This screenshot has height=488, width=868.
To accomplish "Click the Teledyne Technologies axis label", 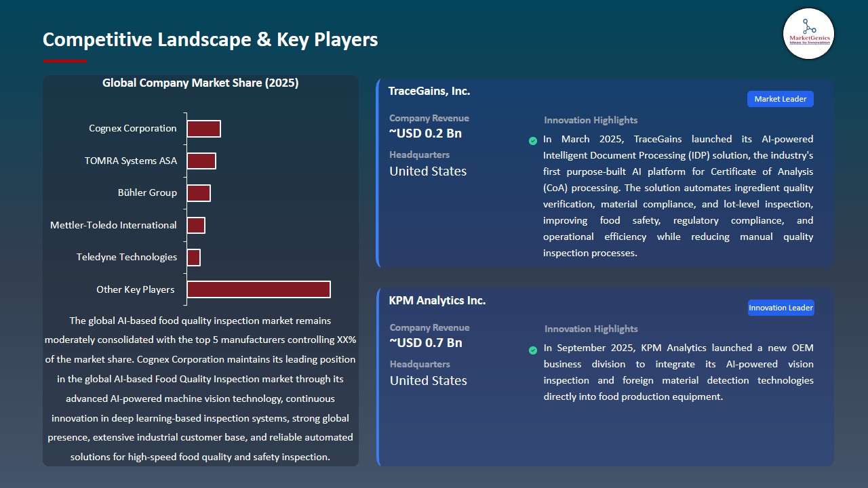I will coord(127,257).
